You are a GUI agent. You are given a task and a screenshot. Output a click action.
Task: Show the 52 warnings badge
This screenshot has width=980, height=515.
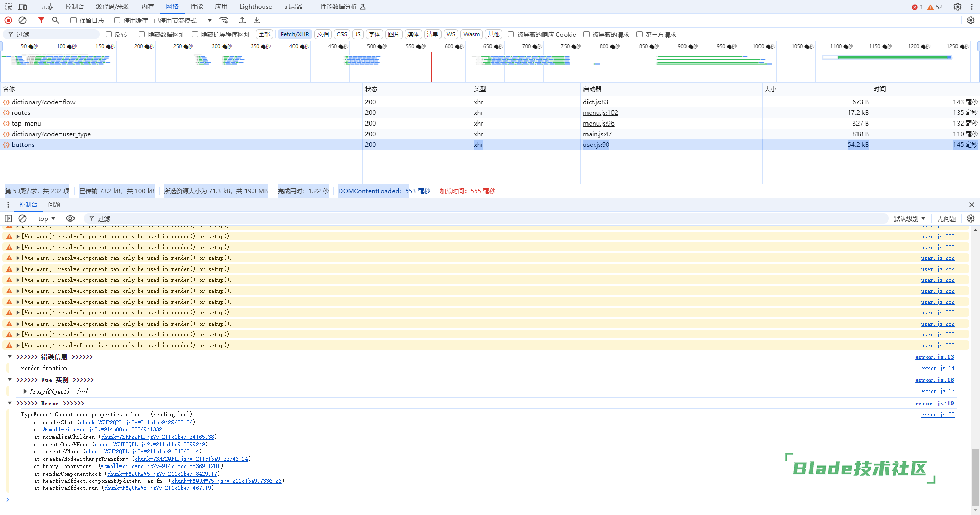(x=935, y=7)
